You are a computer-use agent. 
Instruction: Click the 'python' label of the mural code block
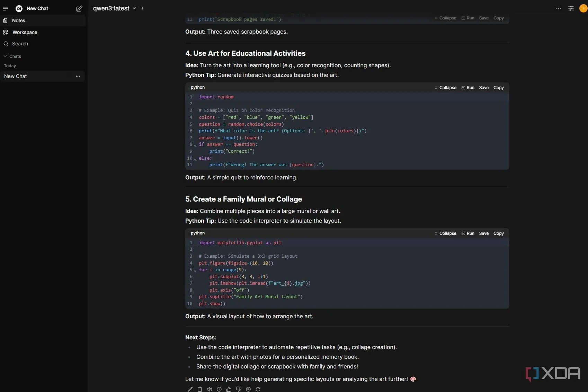(197, 233)
